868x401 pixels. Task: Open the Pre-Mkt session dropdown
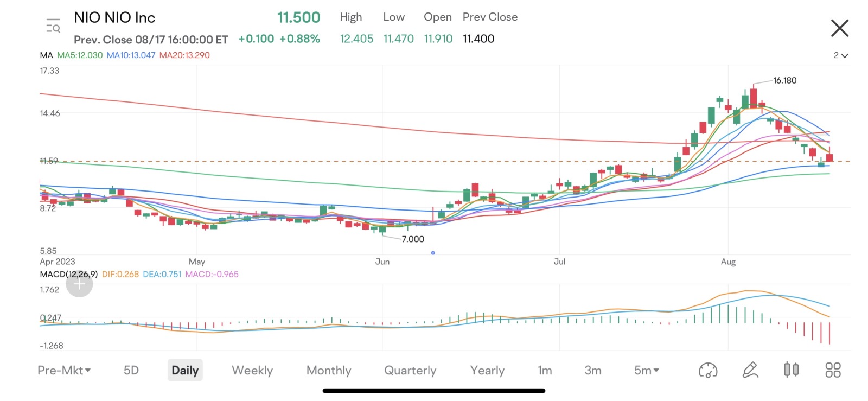click(x=64, y=370)
